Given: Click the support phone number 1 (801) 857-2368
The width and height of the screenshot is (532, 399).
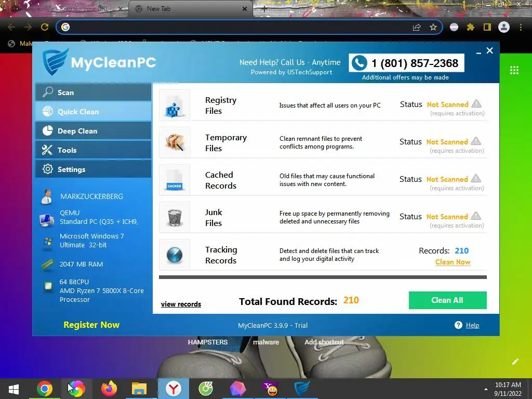Looking at the screenshot, I should [x=415, y=63].
